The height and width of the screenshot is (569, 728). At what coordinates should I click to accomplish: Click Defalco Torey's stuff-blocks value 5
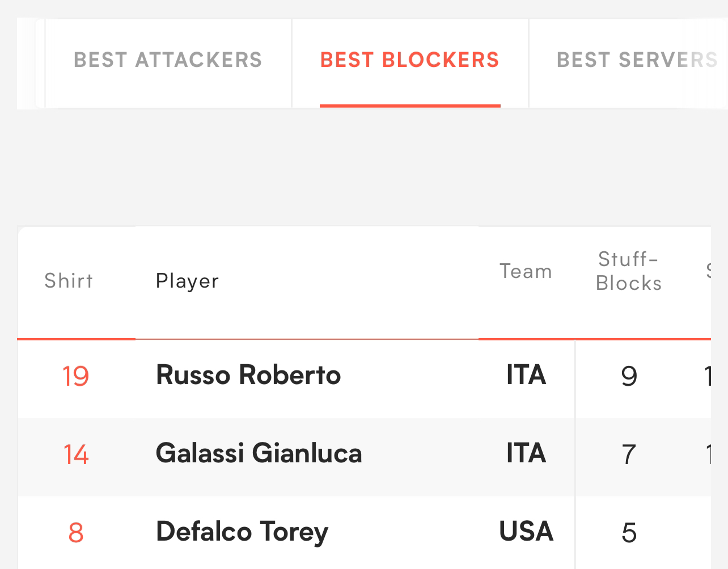(629, 533)
